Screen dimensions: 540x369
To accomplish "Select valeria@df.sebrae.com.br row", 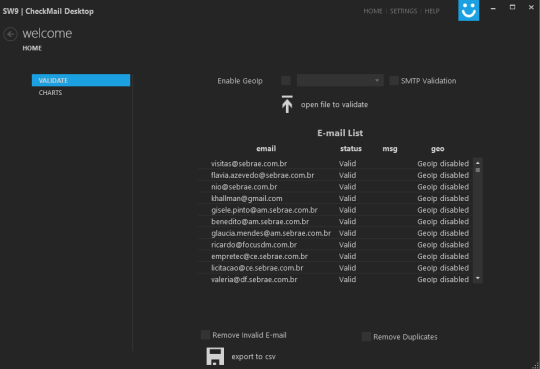I will coord(335,279).
